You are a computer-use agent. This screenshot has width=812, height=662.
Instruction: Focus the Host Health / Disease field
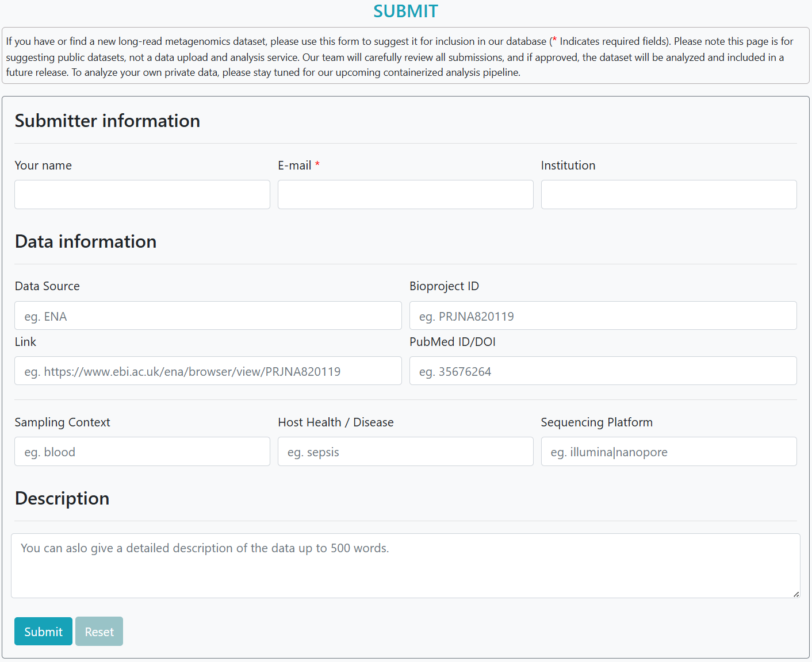point(405,452)
